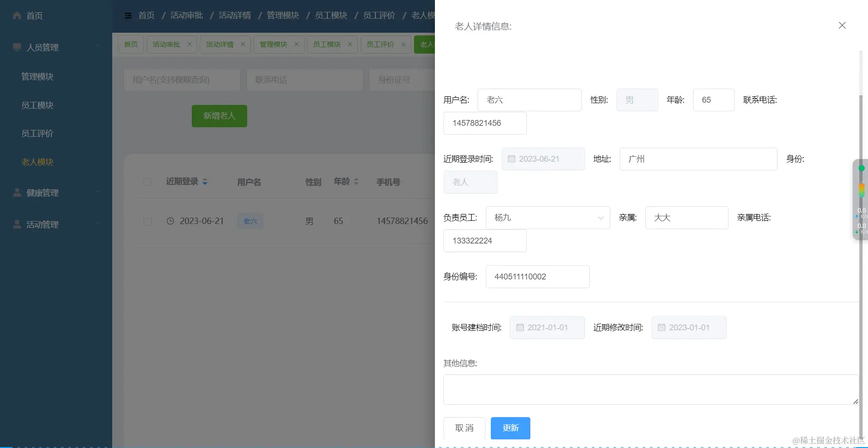
Task: Collapse the 人员管理 submenu
Action: [x=97, y=47]
